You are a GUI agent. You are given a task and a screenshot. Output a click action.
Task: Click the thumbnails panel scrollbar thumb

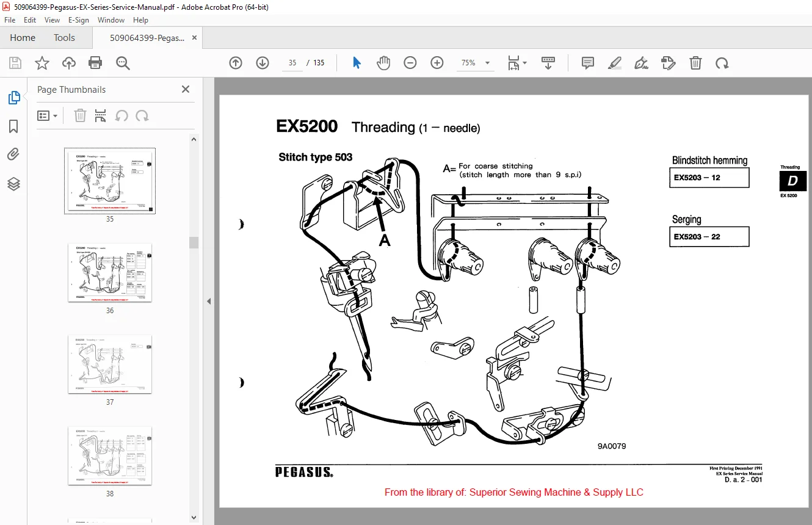[x=194, y=242]
